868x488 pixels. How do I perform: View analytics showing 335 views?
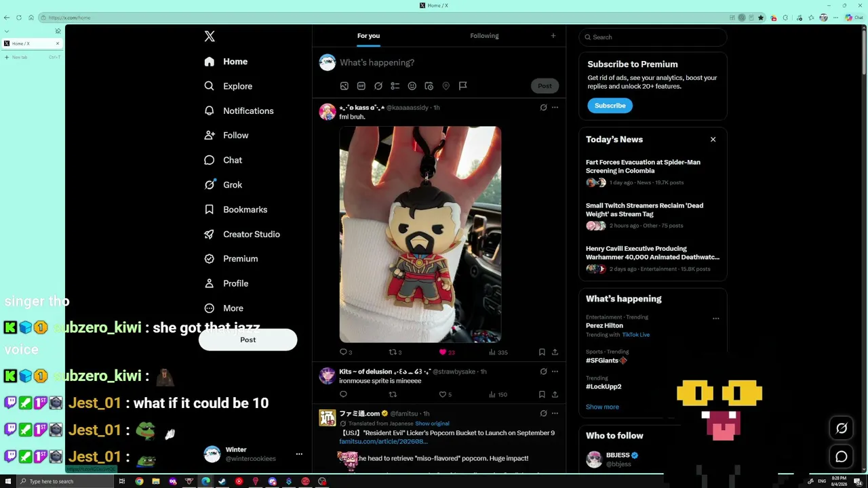(498, 352)
